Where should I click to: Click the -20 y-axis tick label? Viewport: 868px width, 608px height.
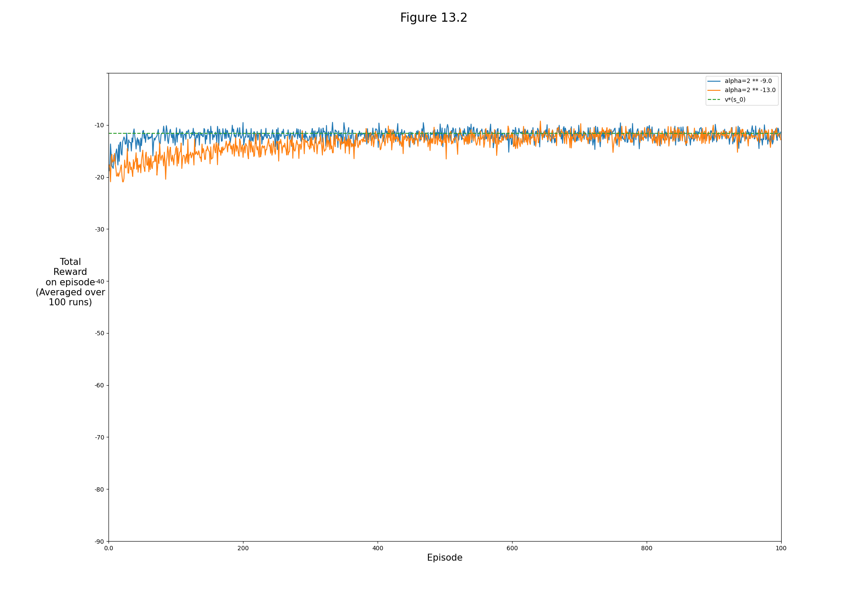(x=99, y=177)
